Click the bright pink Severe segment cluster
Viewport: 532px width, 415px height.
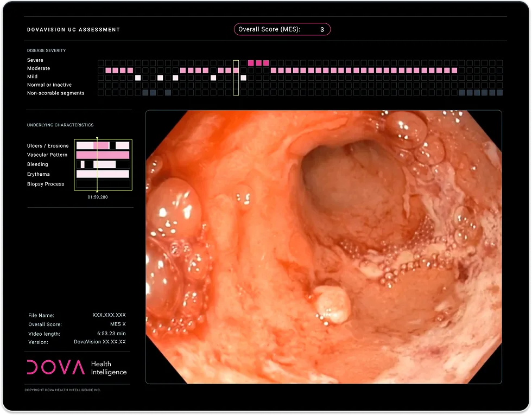pyautogui.click(x=258, y=63)
